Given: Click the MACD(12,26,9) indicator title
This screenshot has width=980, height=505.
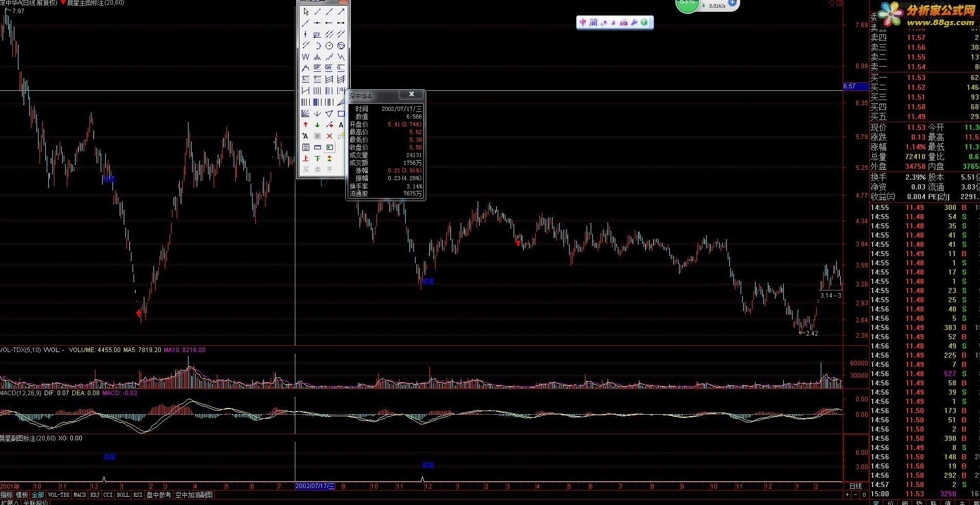Looking at the screenshot, I should [20, 393].
